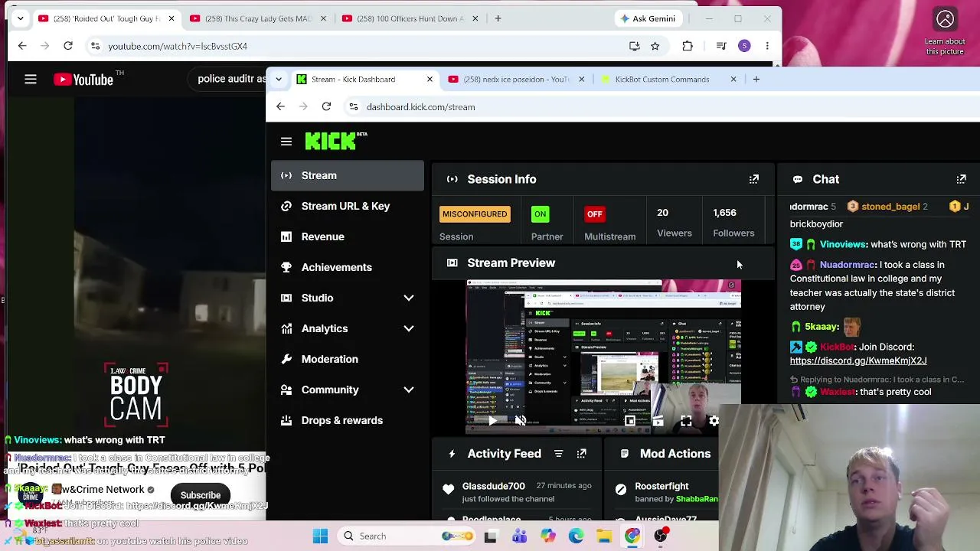Click the Nuadormrac username in chat
Viewport: 980px width, 551px height.
tap(848, 265)
